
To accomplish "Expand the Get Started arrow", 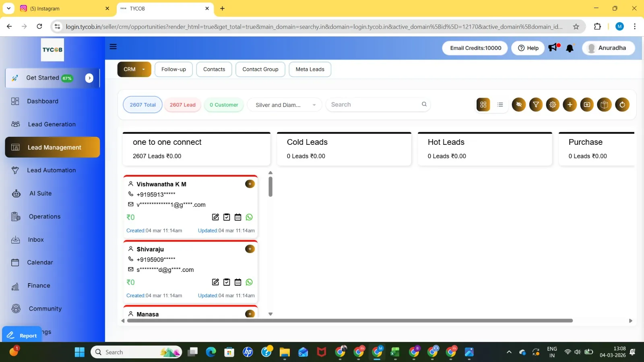I will (x=89, y=78).
